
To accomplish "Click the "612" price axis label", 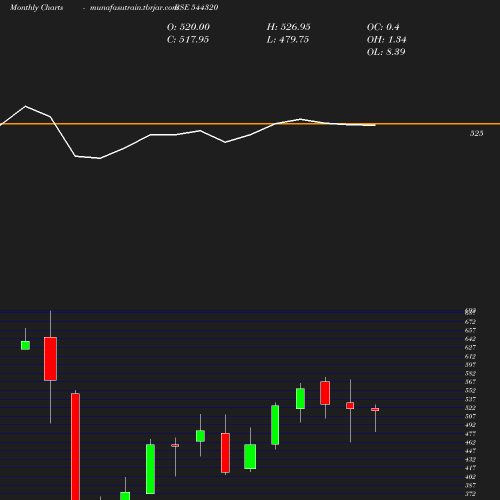I will point(470,356).
